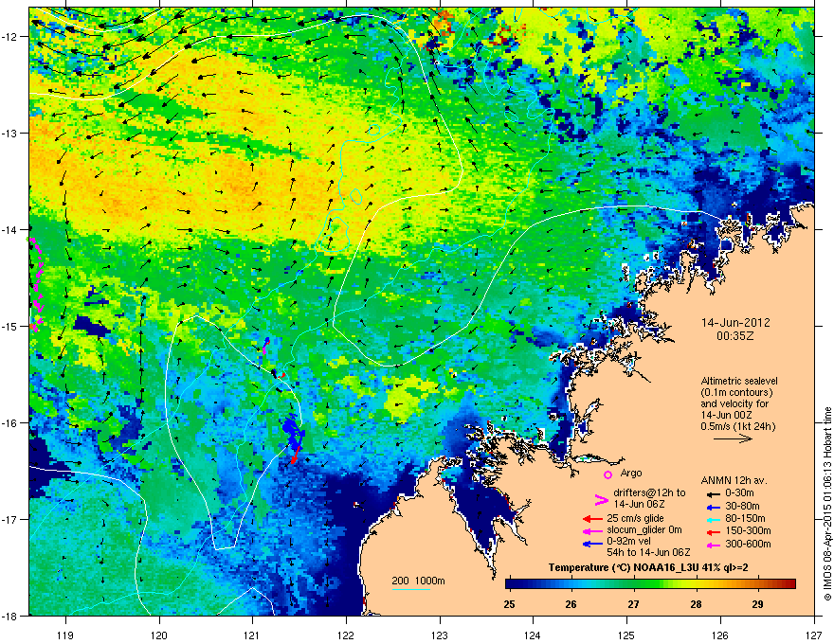The image size is (834, 644).
Task: Click the blue 0-92m vel legend arrow
Action: pyautogui.click(x=592, y=543)
